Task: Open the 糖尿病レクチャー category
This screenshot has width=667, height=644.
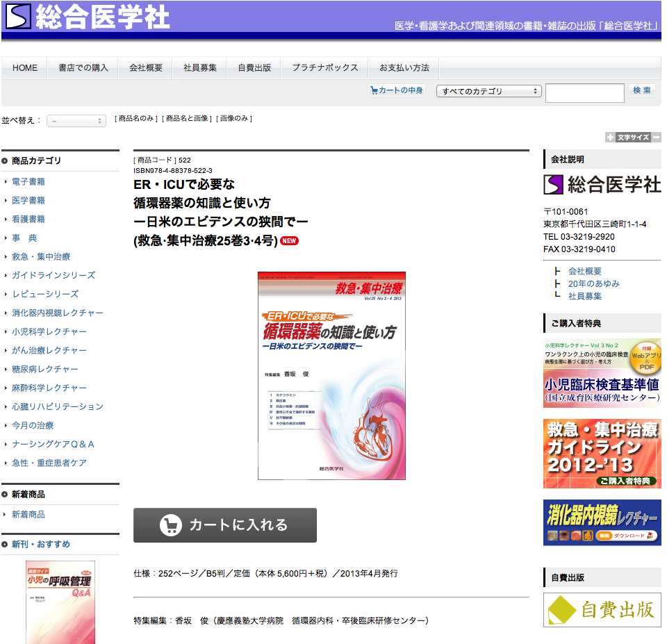Action: coord(45,369)
